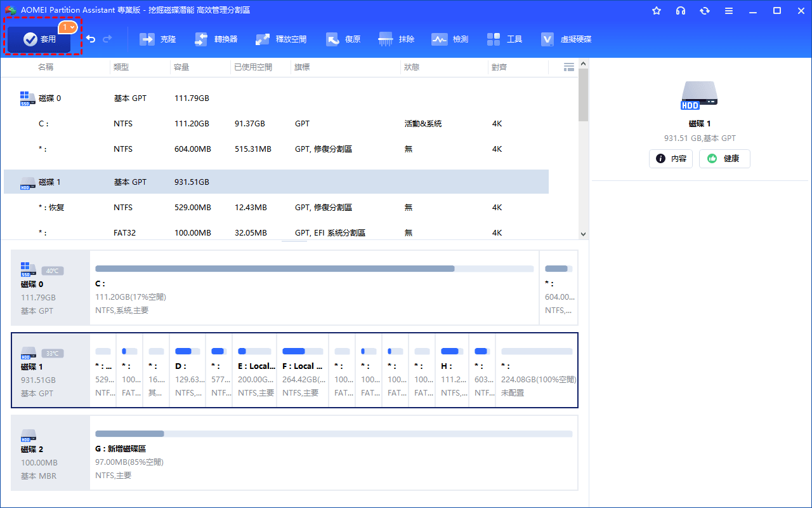The height and width of the screenshot is (508, 812).
Task: Open the 克隆 (Clone) toolbar menu
Action: pos(158,39)
